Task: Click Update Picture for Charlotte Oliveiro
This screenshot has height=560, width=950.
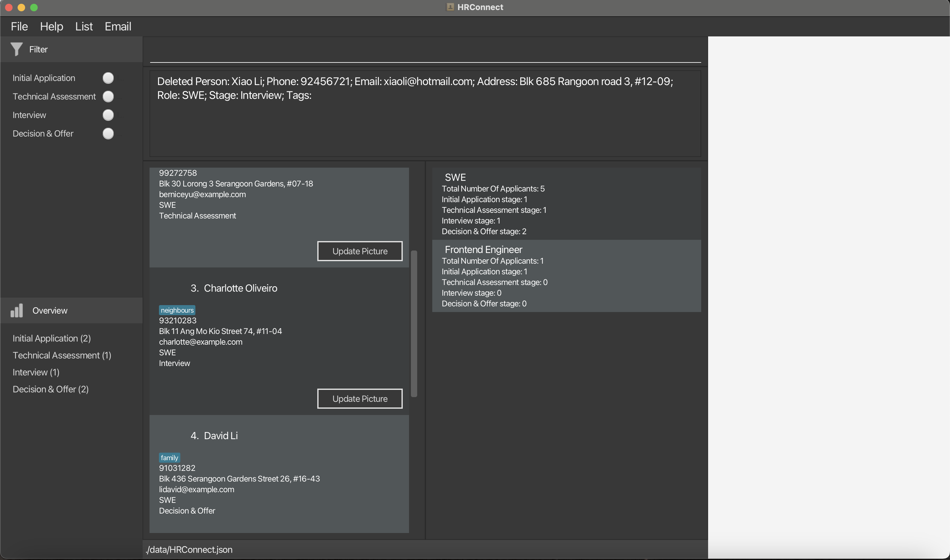Action: pyautogui.click(x=359, y=398)
